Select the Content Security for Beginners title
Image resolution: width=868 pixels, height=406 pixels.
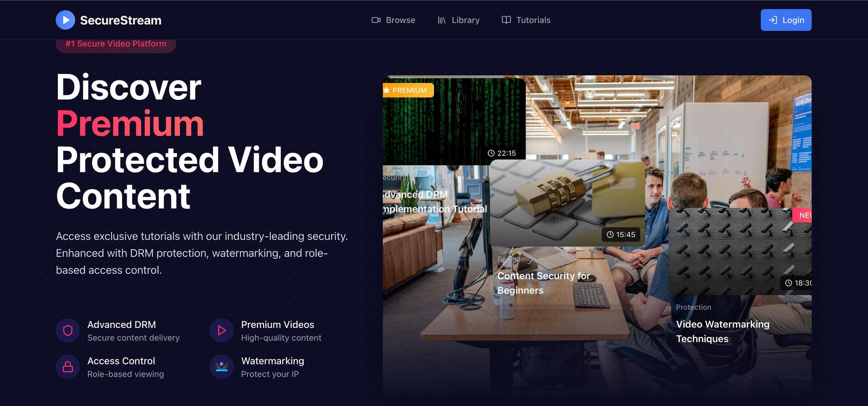click(x=543, y=283)
